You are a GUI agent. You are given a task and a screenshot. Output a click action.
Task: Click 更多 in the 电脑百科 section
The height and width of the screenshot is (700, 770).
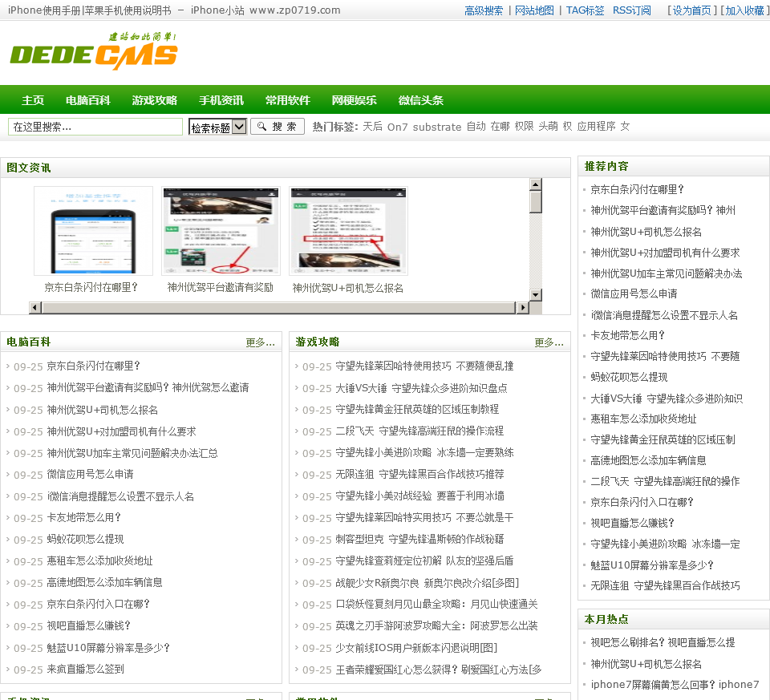click(x=260, y=342)
